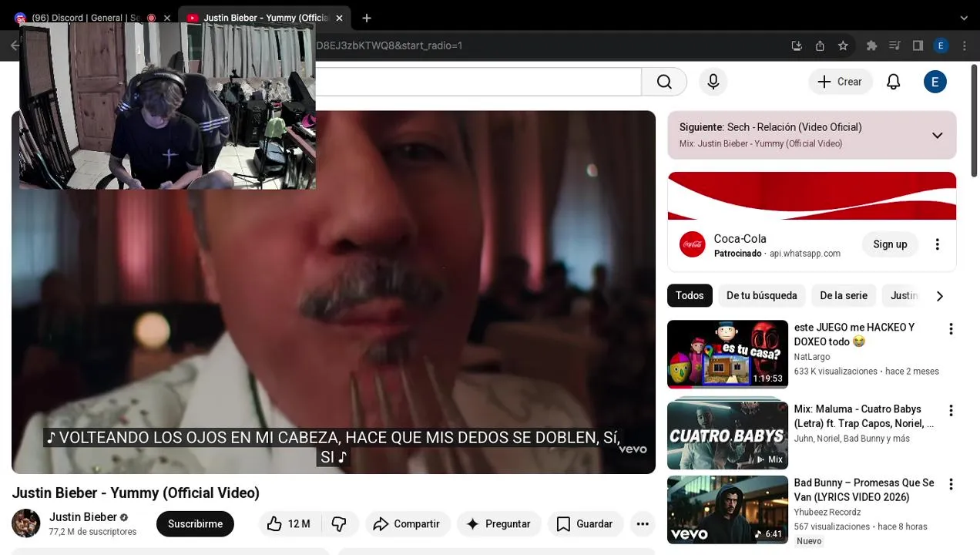
Task: Select the Todos filter chip
Action: pyautogui.click(x=690, y=296)
